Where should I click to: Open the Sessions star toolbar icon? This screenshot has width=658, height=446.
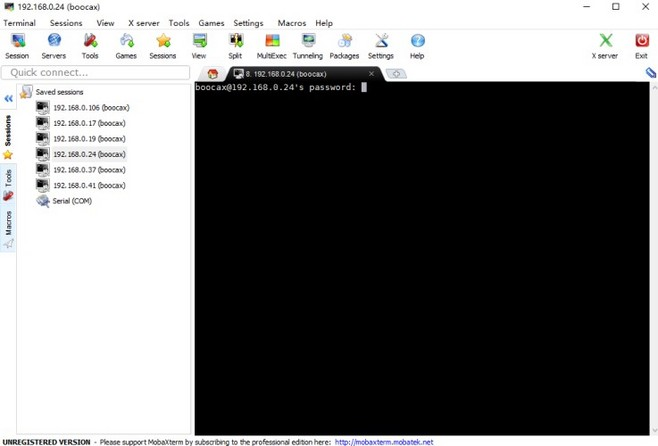coord(163,47)
